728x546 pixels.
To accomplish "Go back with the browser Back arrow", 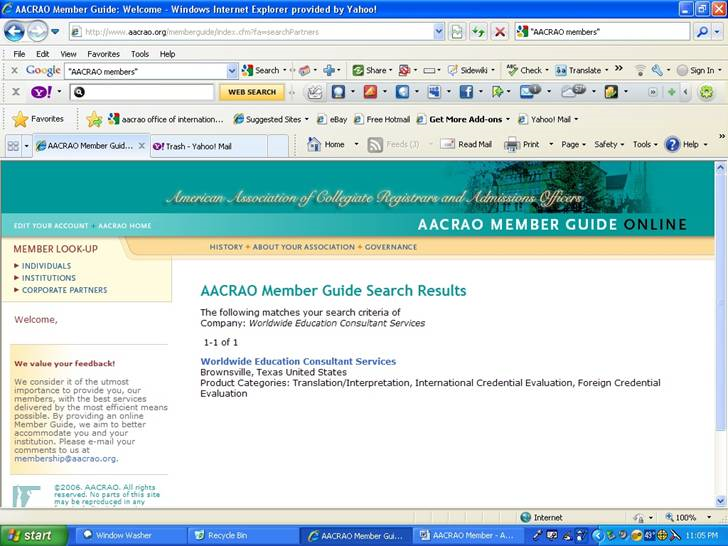I will (x=14, y=32).
